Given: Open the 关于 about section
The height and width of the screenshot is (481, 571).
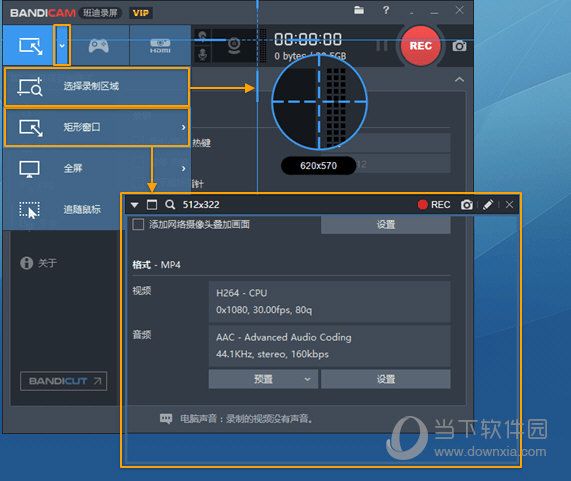Looking at the screenshot, I should coord(39,263).
